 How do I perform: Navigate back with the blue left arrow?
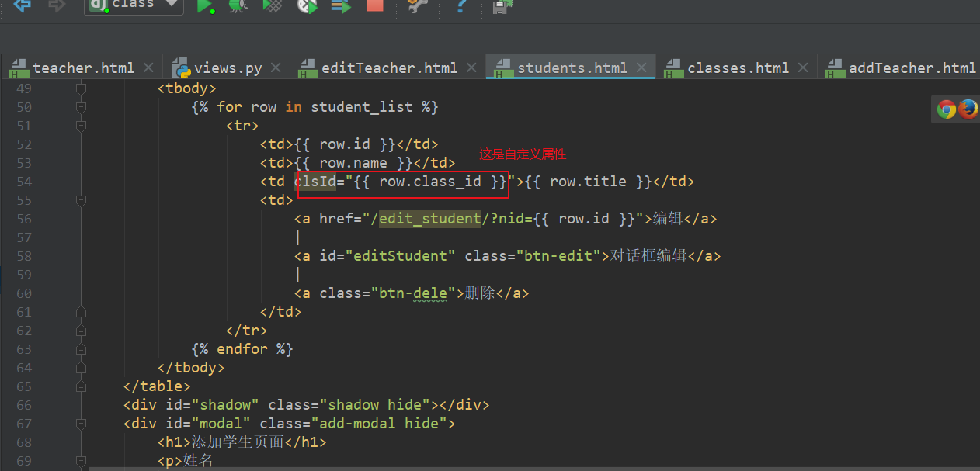[23, 6]
